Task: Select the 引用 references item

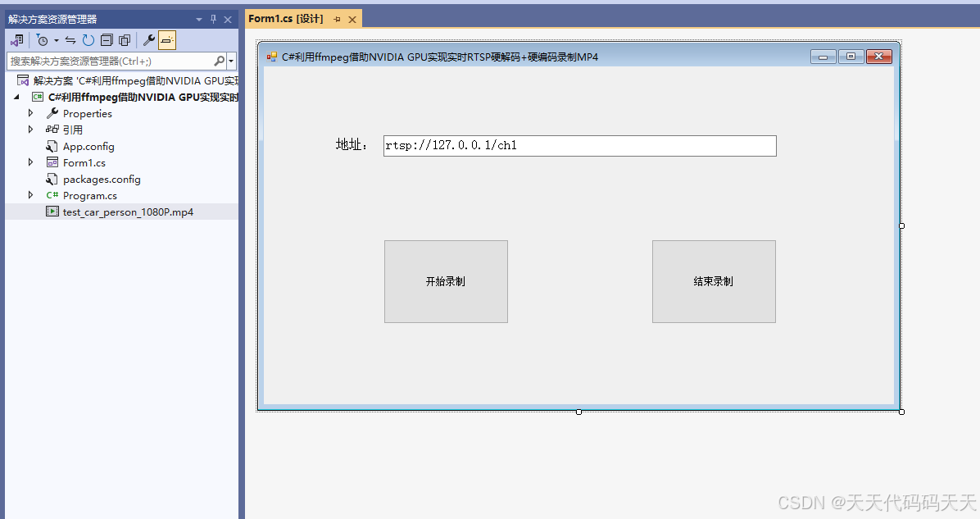Action: [72, 130]
